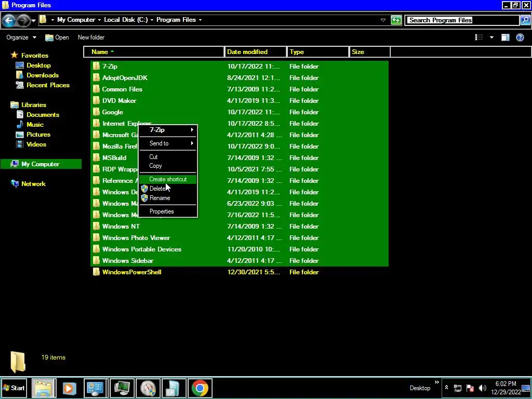Choose Copy from the context menu

pyautogui.click(x=168, y=166)
